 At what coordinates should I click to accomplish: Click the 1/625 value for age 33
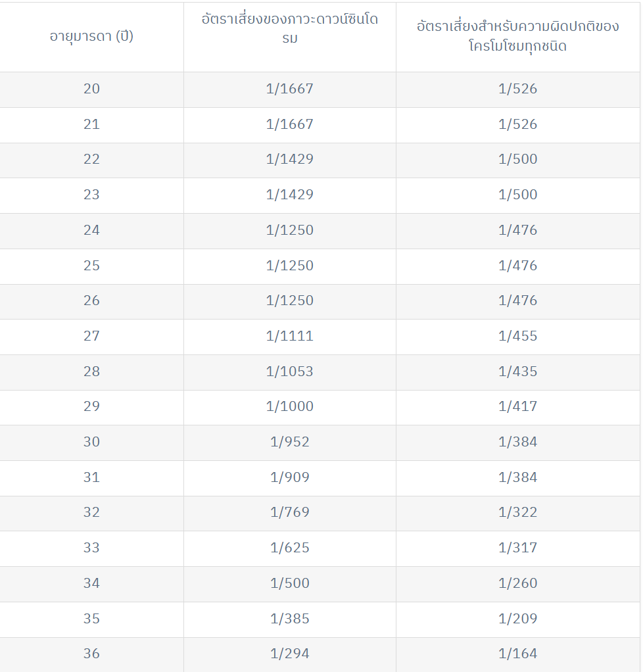[290, 549]
